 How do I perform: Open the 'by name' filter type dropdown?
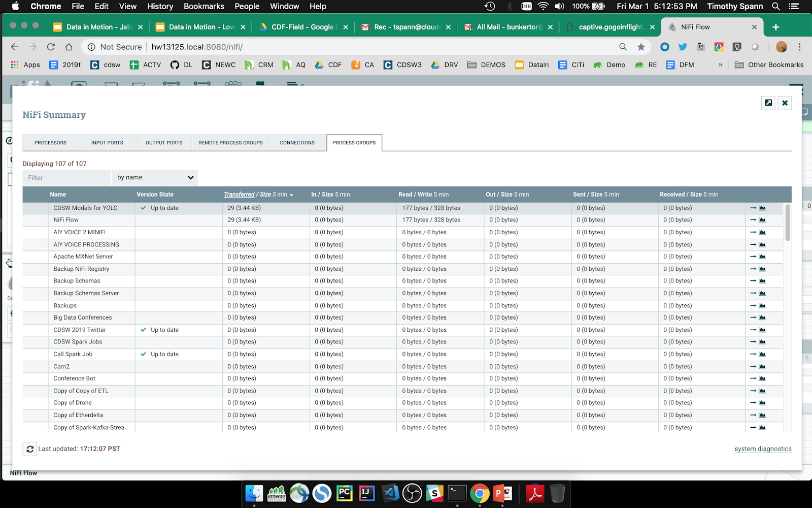pos(155,177)
